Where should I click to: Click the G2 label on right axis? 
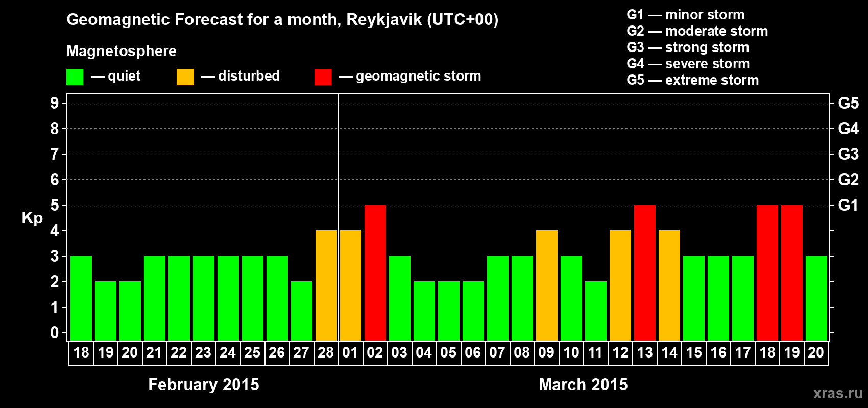[x=849, y=180]
